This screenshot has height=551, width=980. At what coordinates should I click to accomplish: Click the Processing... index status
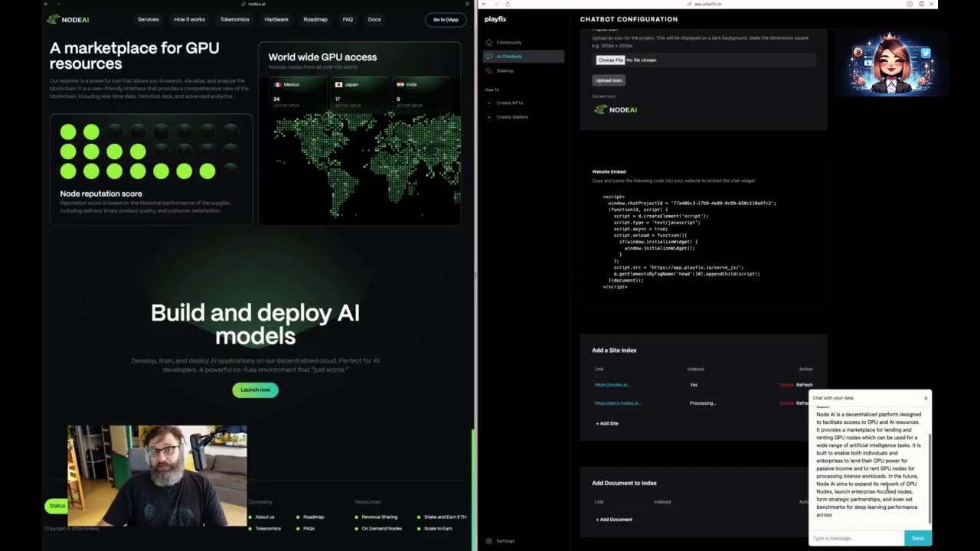pos(703,403)
